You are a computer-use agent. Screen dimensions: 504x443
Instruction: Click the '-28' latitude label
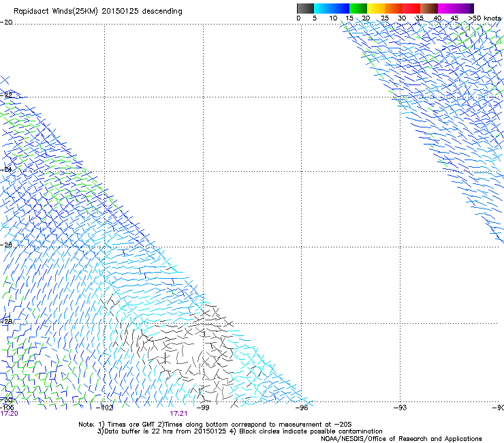point(6,321)
